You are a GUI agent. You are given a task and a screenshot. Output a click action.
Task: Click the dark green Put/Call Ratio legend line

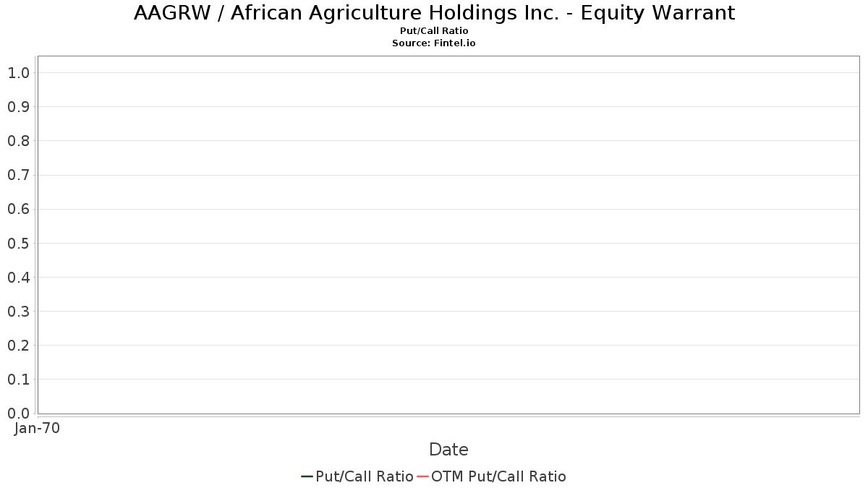[307, 476]
